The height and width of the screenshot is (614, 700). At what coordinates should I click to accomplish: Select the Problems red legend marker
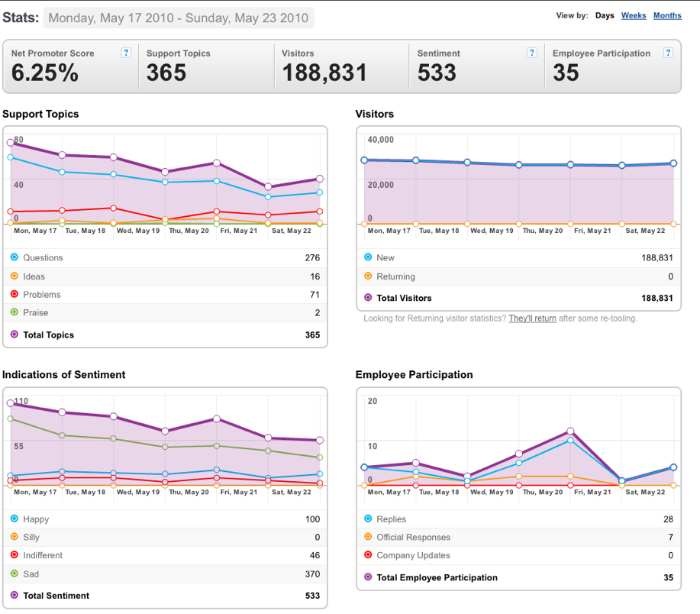coord(15,294)
